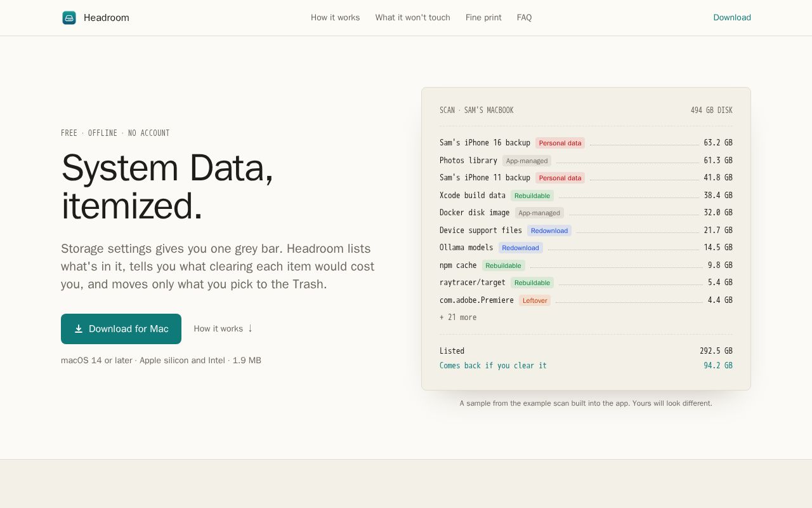Image resolution: width=812 pixels, height=508 pixels.
Task: Click the SCAN · SAM'S MACBOOK header text
Action: [476, 110]
